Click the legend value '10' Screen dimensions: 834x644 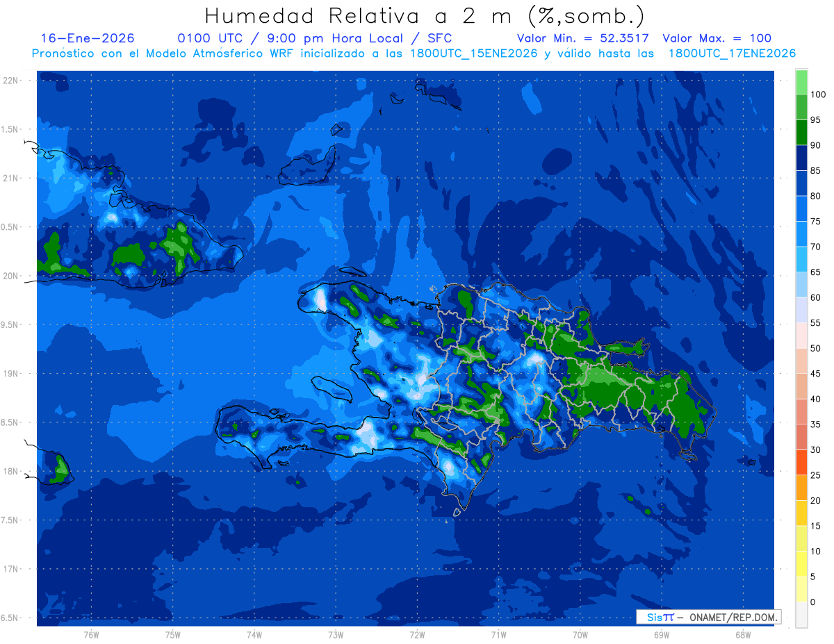tap(816, 551)
